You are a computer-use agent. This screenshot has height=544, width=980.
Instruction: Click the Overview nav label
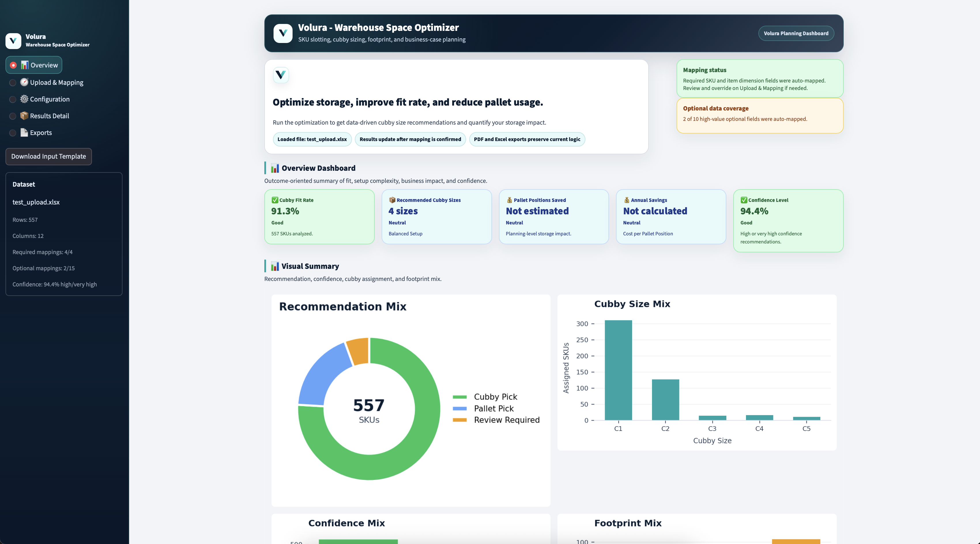pyautogui.click(x=44, y=65)
